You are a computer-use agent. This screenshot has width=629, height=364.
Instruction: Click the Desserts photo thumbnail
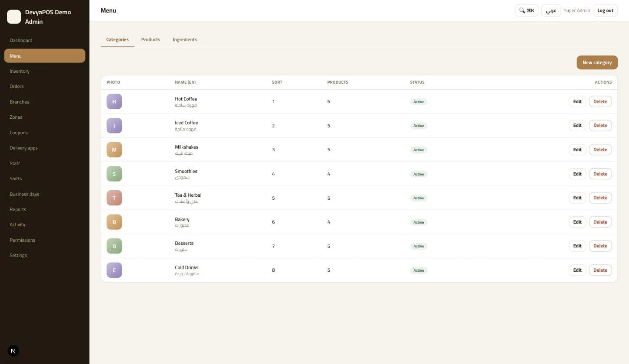[x=114, y=246]
